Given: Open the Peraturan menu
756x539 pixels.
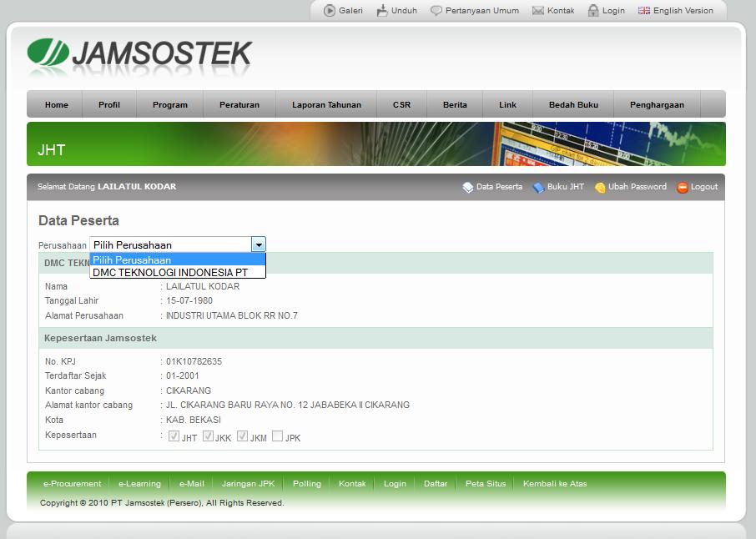Looking at the screenshot, I should [239, 104].
